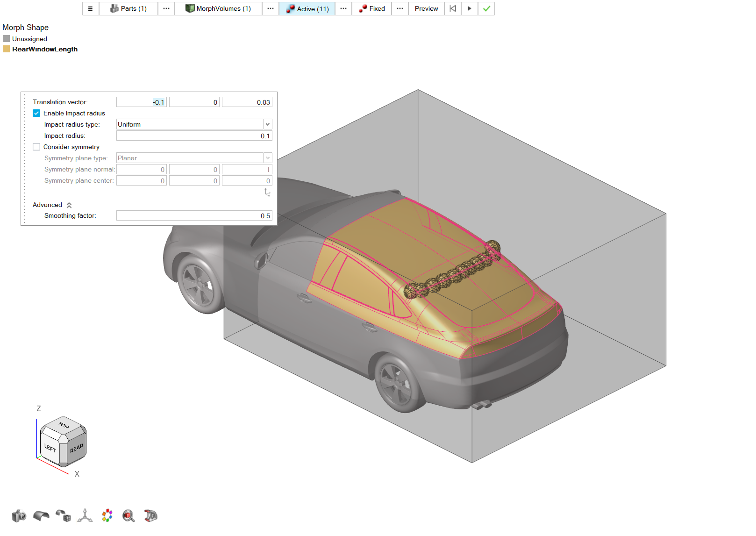Click the Preview button

point(426,8)
